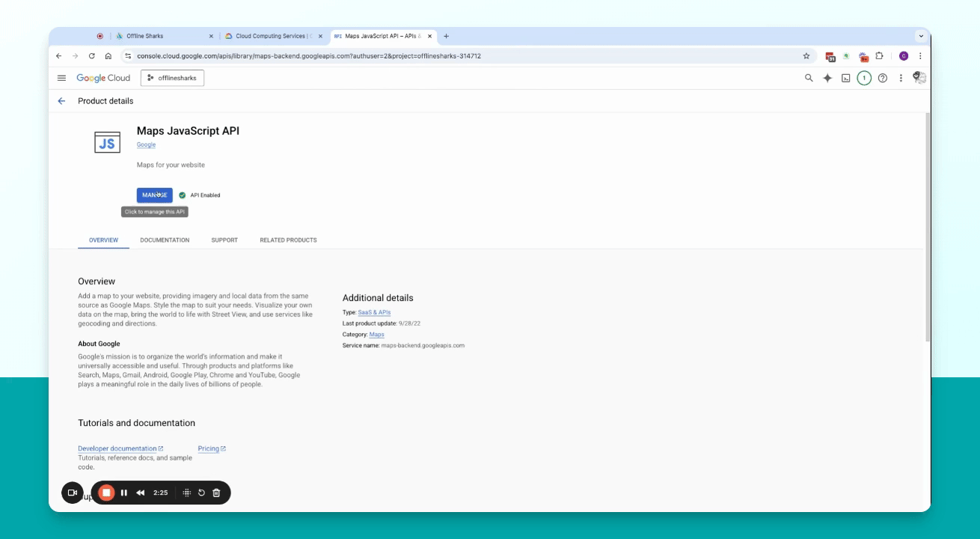Click the service name maps-backend.googleapis.com text
The image size is (980, 539).
coord(423,346)
